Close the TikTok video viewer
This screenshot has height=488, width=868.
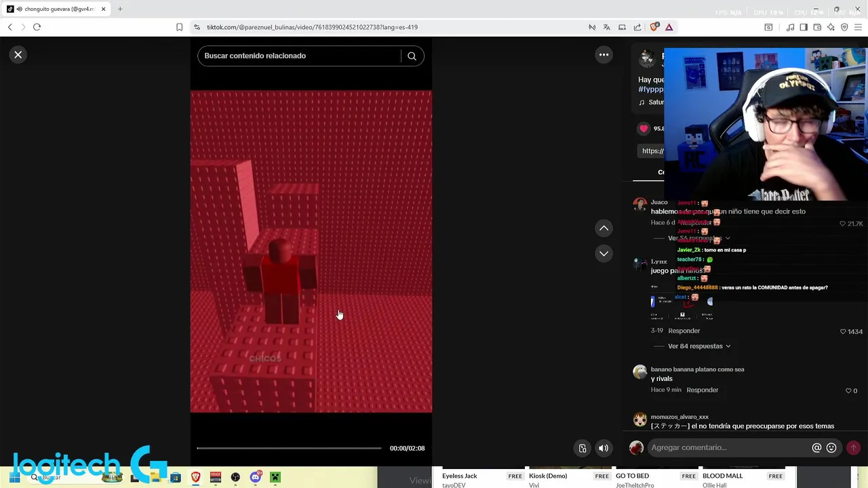click(x=18, y=55)
